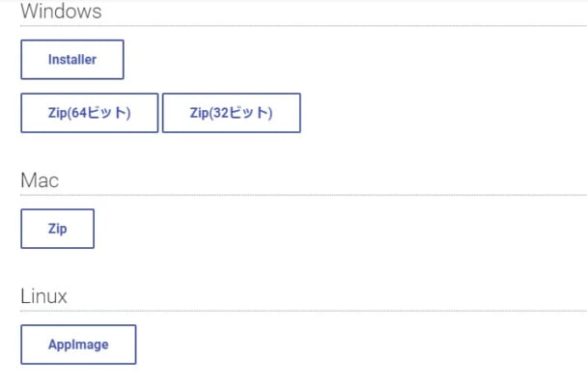Choose the 32-bit Zip option
This screenshot has height=386, width=588.
tap(232, 113)
